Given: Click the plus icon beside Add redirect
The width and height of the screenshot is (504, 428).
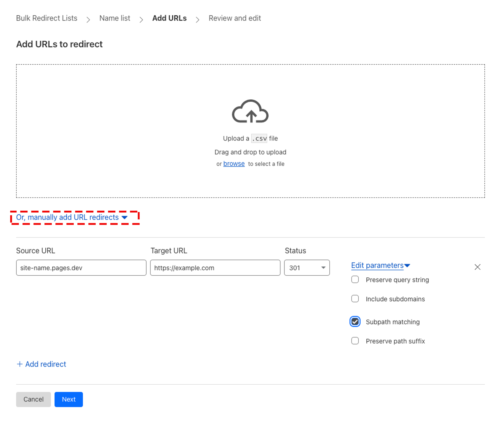Looking at the screenshot, I should point(20,364).
